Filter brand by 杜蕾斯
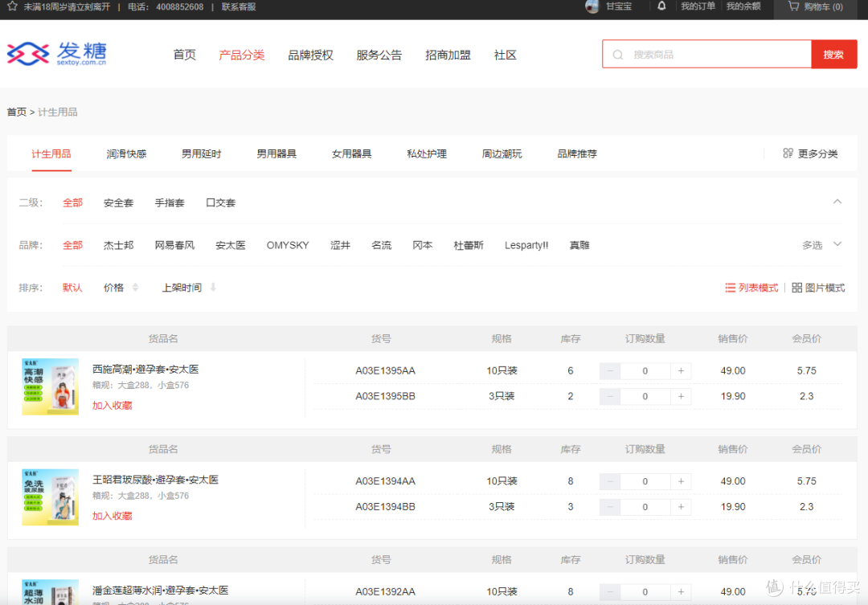Viewport: 868px width, 605px height. tap(469, 245)
